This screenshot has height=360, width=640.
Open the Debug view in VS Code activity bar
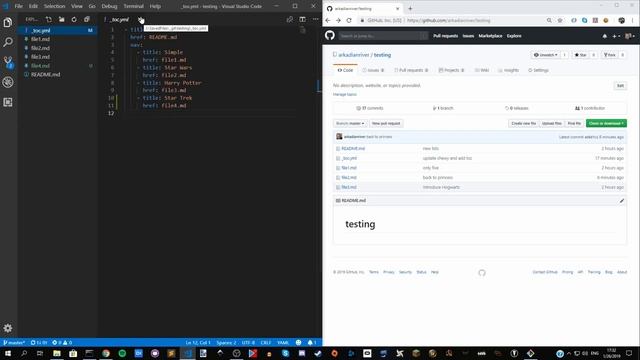8,82
